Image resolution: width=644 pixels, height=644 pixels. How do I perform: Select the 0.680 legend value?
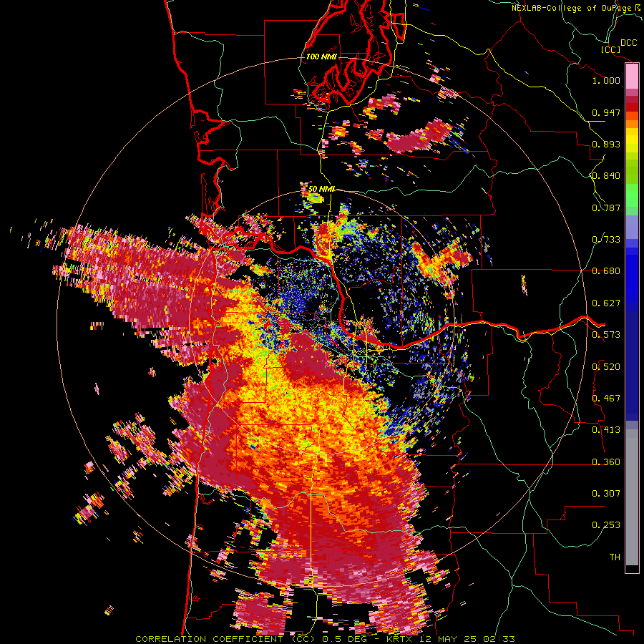pos(606,271)
